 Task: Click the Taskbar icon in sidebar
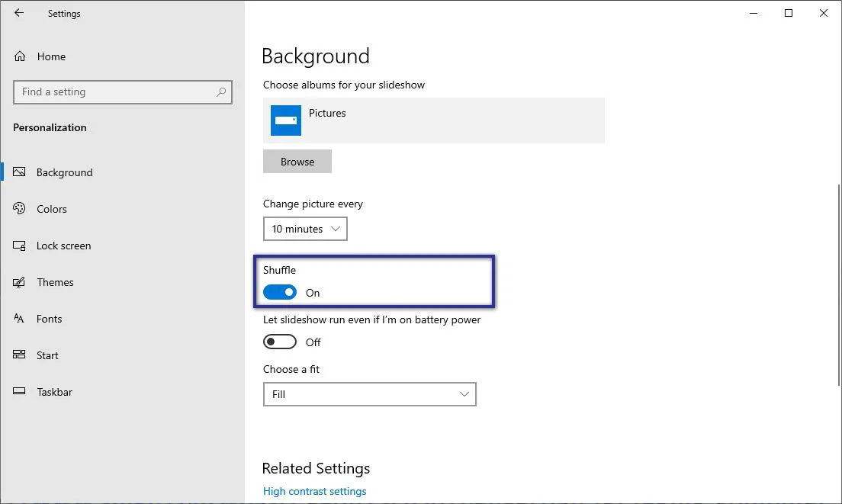[x=20, y=392]
